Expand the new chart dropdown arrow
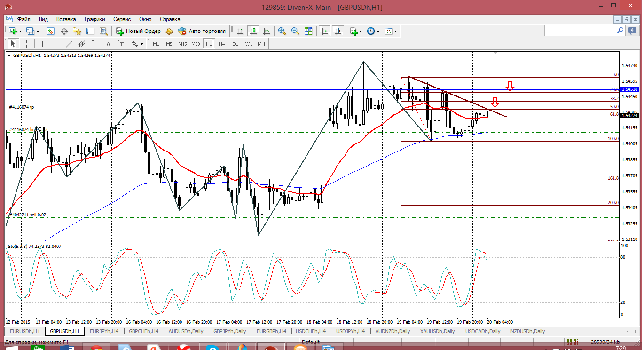Image resolution: width=644 pixels, height=350 pixels. click(x=20, y=31)
